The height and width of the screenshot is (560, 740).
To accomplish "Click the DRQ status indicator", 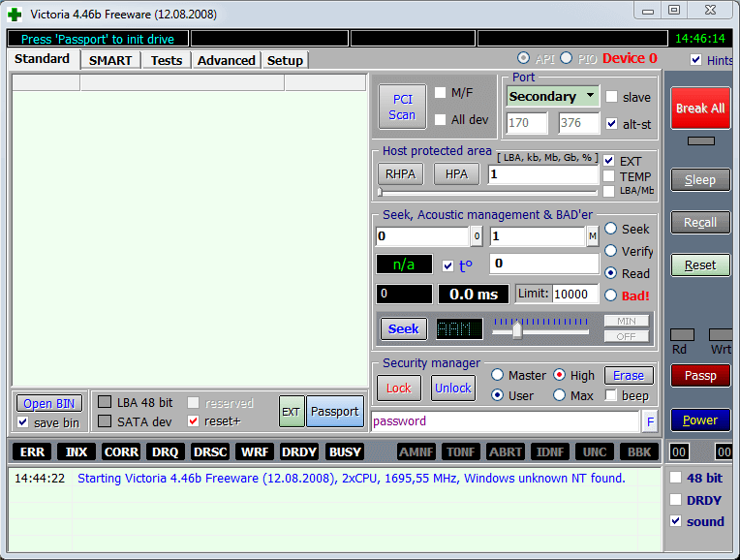I will (166, 451).
